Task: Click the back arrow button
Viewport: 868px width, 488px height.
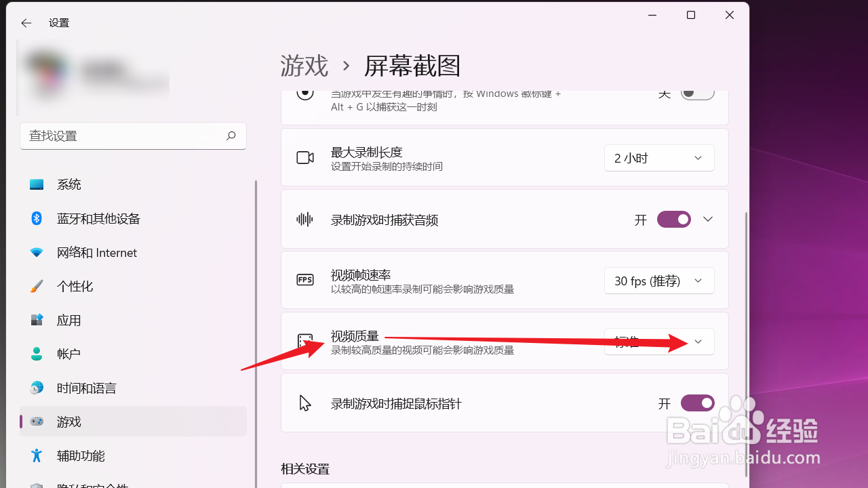Action: tap(26, 22)
